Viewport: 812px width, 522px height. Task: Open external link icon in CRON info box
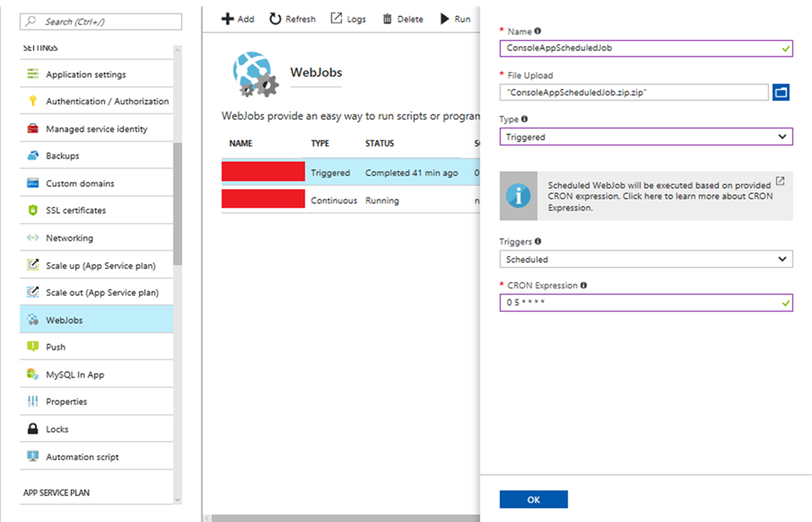779,182
